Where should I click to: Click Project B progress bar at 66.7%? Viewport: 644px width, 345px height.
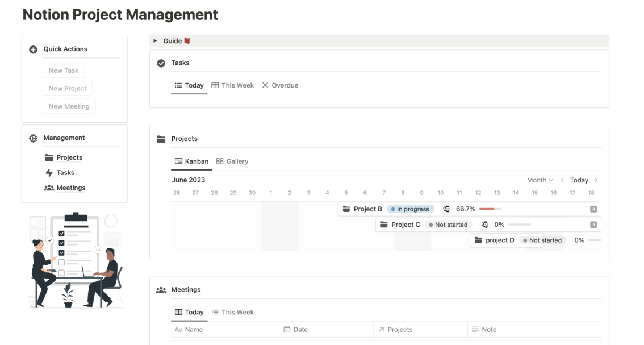491,209
